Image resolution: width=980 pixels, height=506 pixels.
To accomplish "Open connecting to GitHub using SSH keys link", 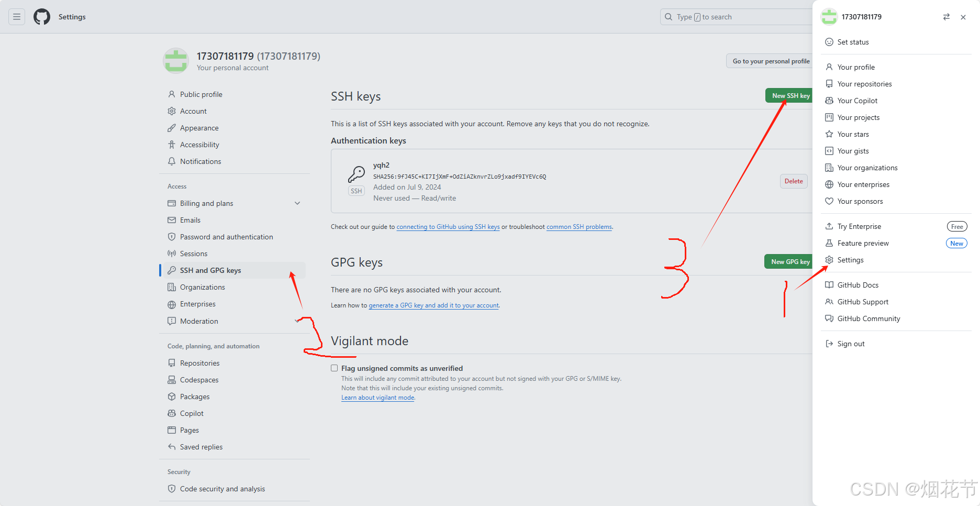I will point(448,227).
